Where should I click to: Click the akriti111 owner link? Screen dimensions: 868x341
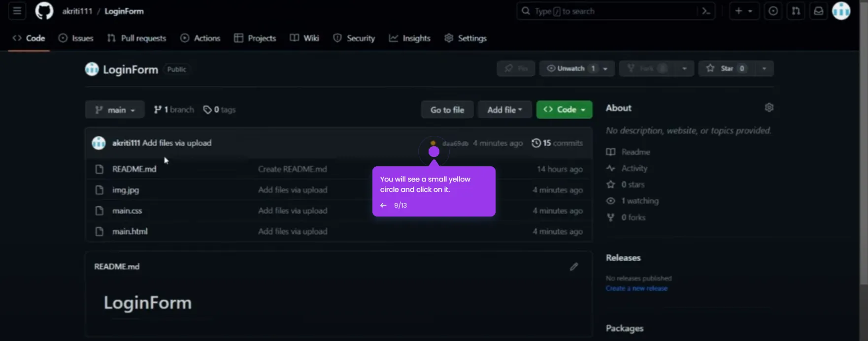(77, 11)
